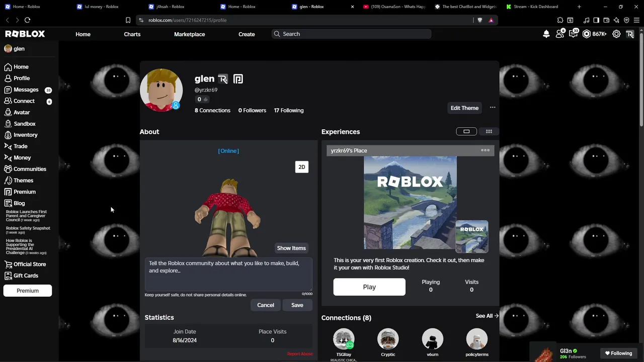Switch to the OsamaSon YouTube tab
The height and width of the screenshot is (362, 644).
394,7
